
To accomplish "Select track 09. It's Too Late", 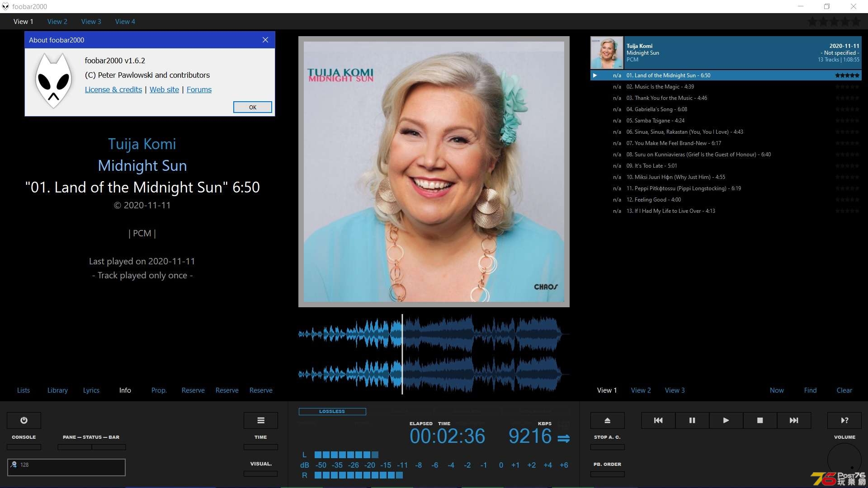I will pos(726,166).
